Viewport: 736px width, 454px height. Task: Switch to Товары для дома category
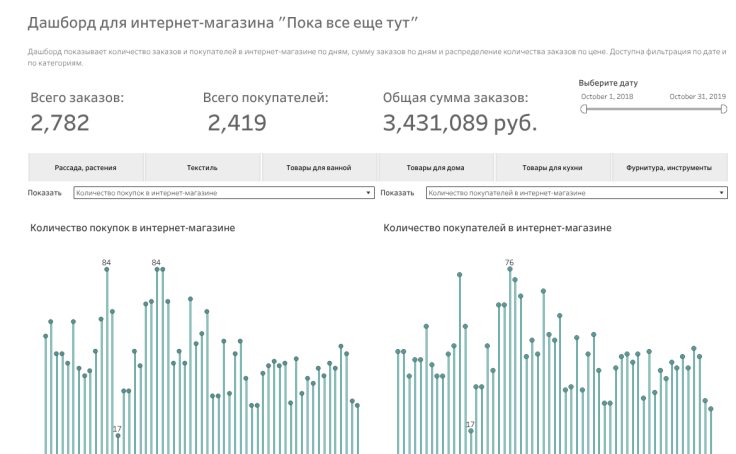tap(435, 168)
